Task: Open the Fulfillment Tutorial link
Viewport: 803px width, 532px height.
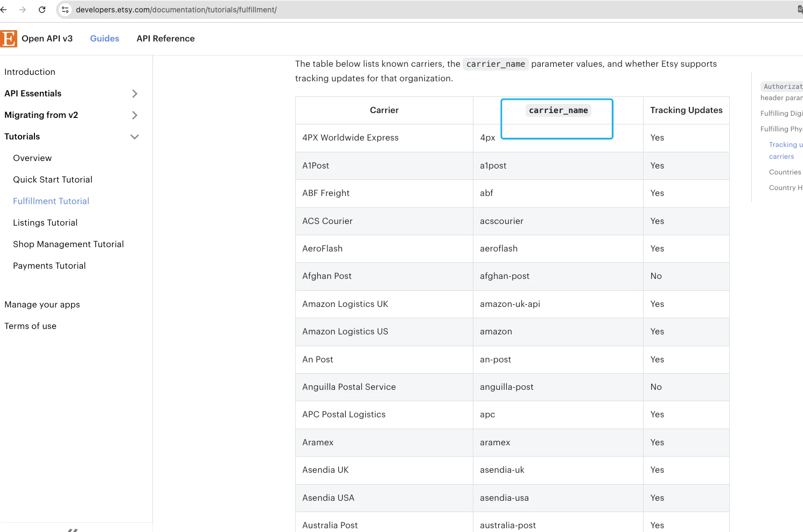Action: coord(51,201)
